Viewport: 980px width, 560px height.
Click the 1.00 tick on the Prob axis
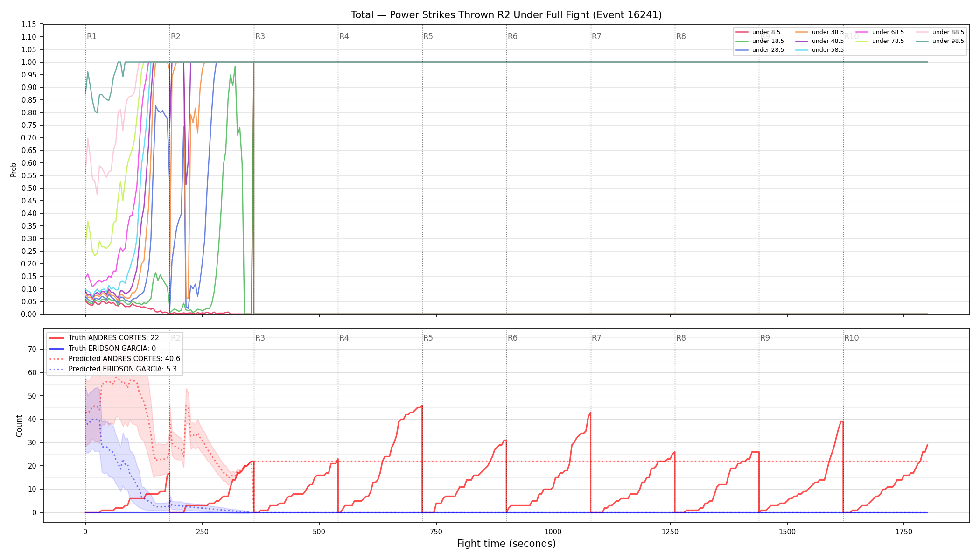(29, 62)
